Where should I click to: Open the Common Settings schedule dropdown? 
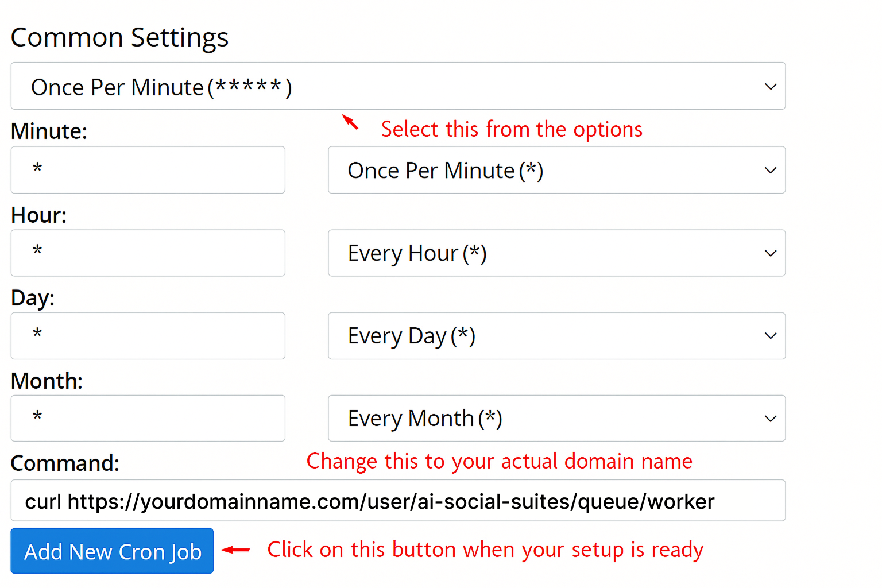pos(398,86)
